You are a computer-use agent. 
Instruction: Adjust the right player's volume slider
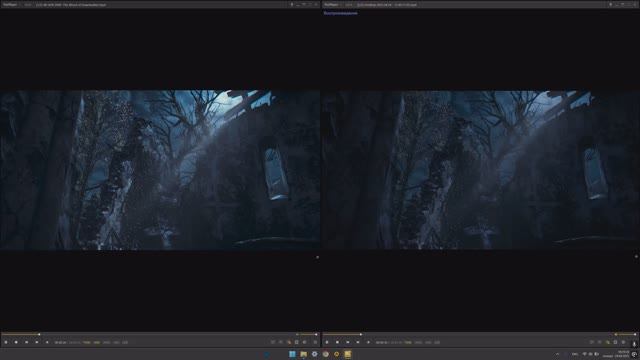625,334
